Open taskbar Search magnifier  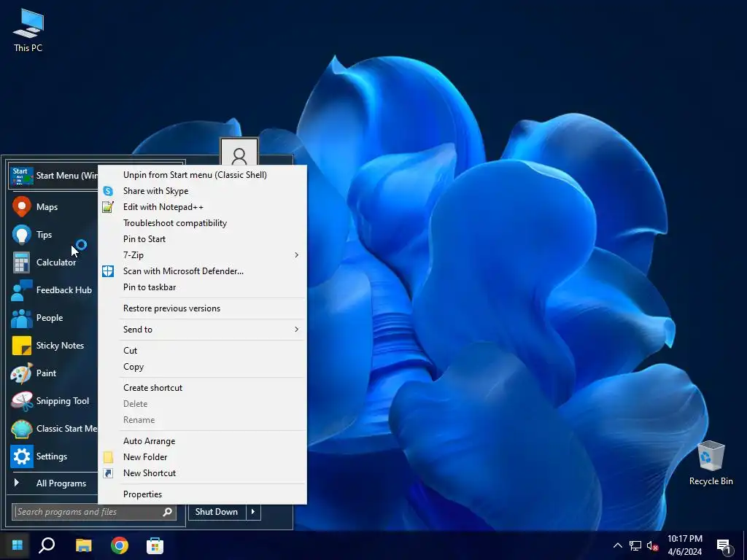(x=47, y=545)
